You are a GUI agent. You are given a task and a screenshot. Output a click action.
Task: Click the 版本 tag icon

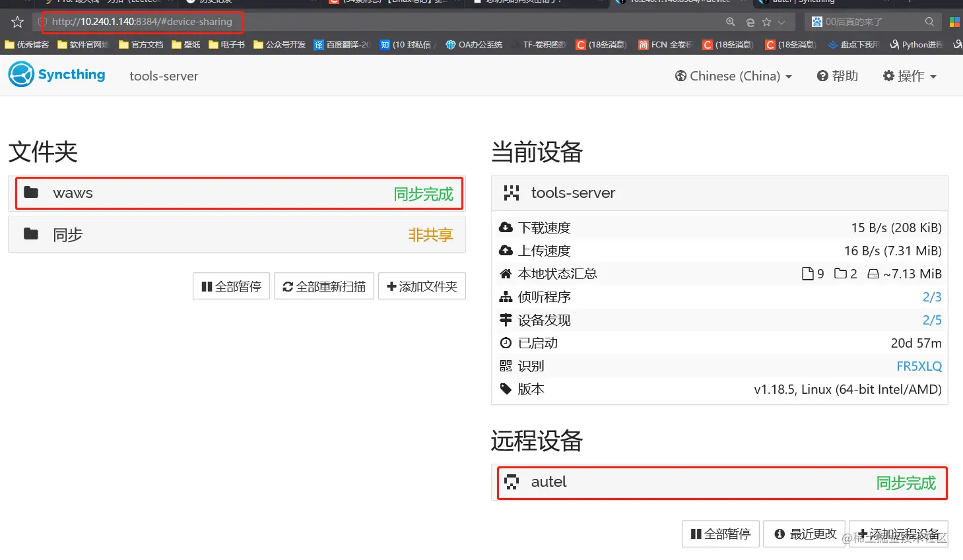506,389
